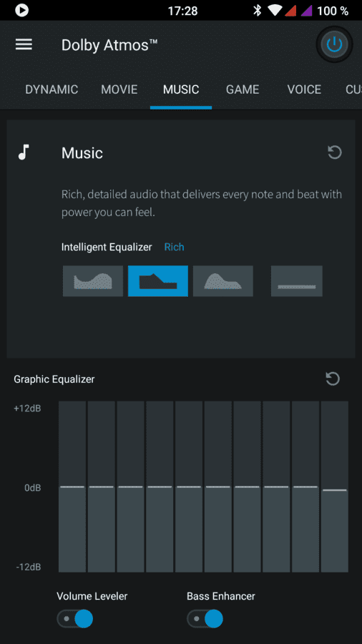The width and height of the screenshot is (362, 644).
Task: Click the Intelligent Equalizer label
Action: pyautogui.click(x=107, y=247)
